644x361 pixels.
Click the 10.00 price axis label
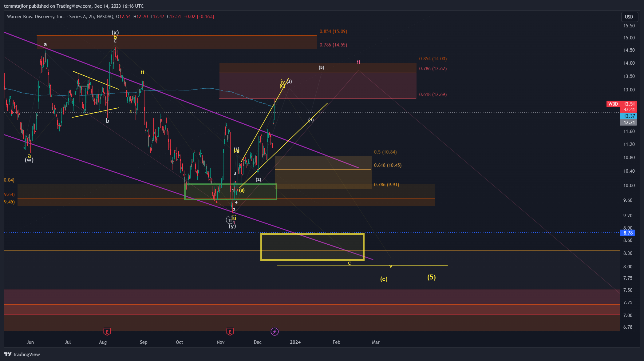[x=629, y=186]
